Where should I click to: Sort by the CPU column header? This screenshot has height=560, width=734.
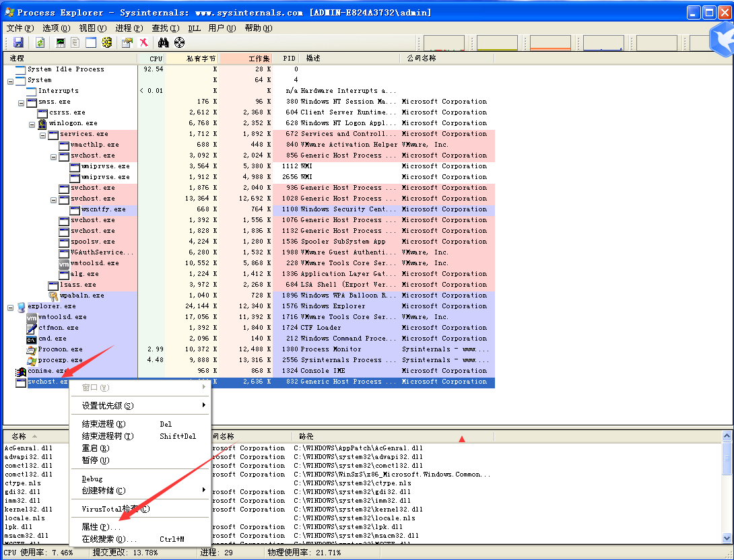tap(152, 59)
